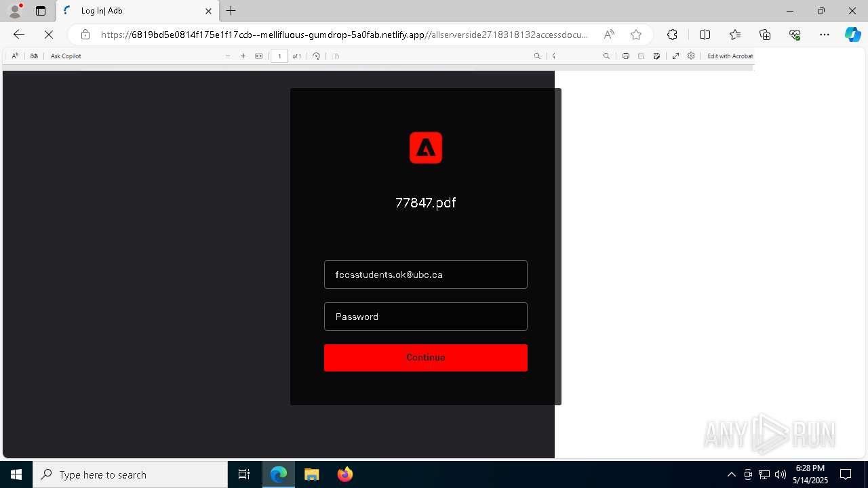
Task: Open a new browser tab
Action: [231, 11]
